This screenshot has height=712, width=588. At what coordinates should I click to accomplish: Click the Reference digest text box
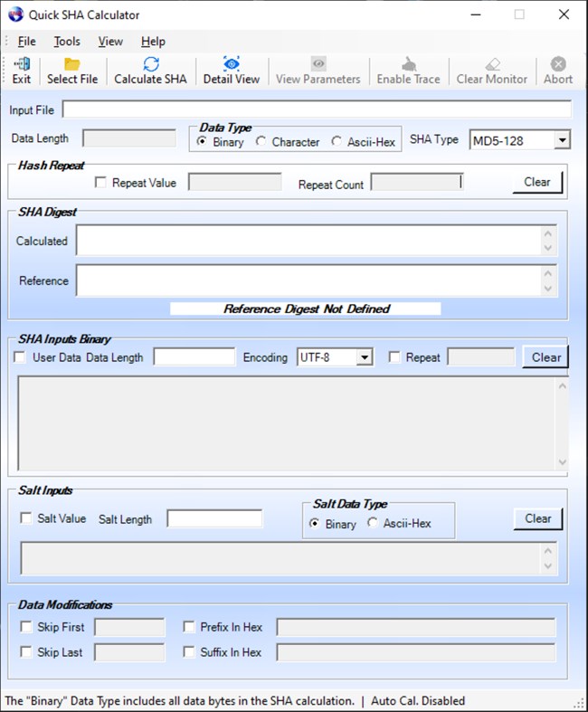(316, 280)
